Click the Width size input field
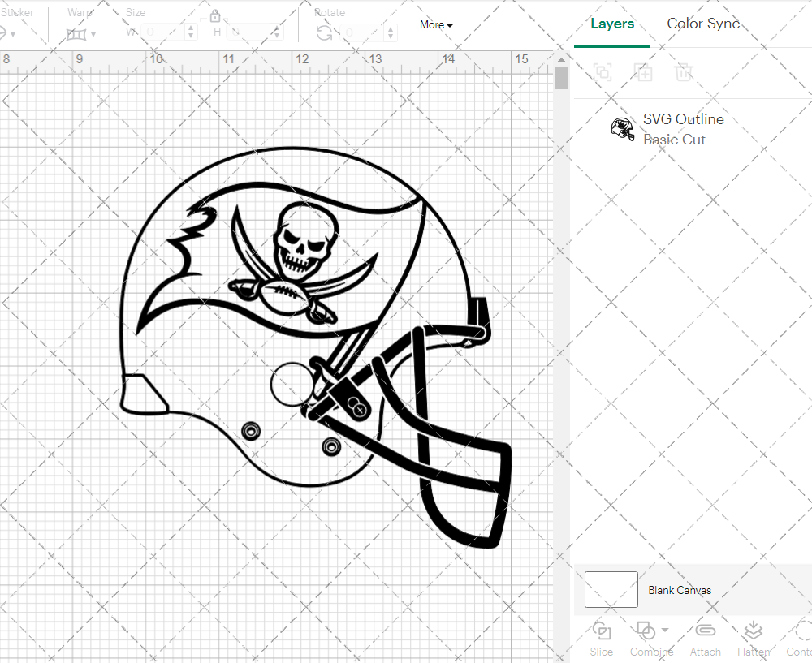Viewport: 812px width, 663px height. [163, 32]
